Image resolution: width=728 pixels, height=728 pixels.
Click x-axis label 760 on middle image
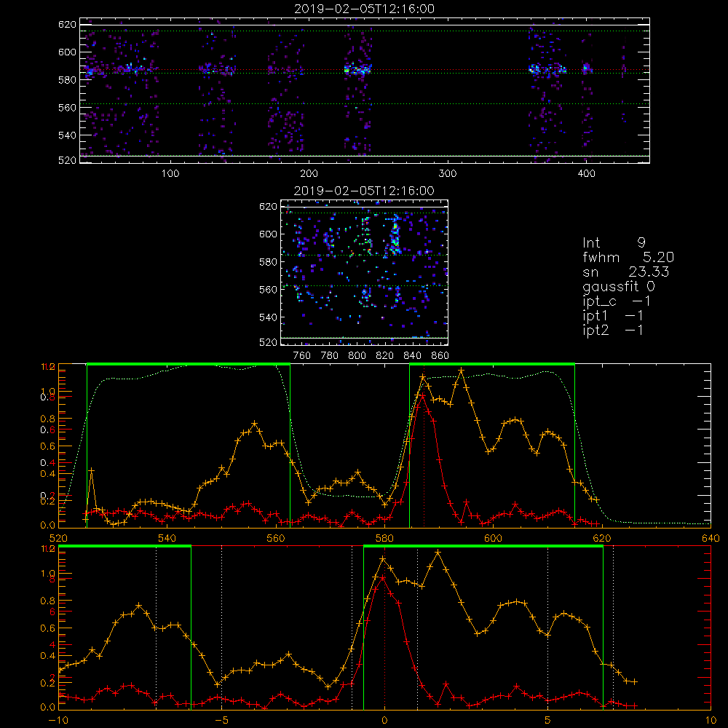tap(302, 356)
